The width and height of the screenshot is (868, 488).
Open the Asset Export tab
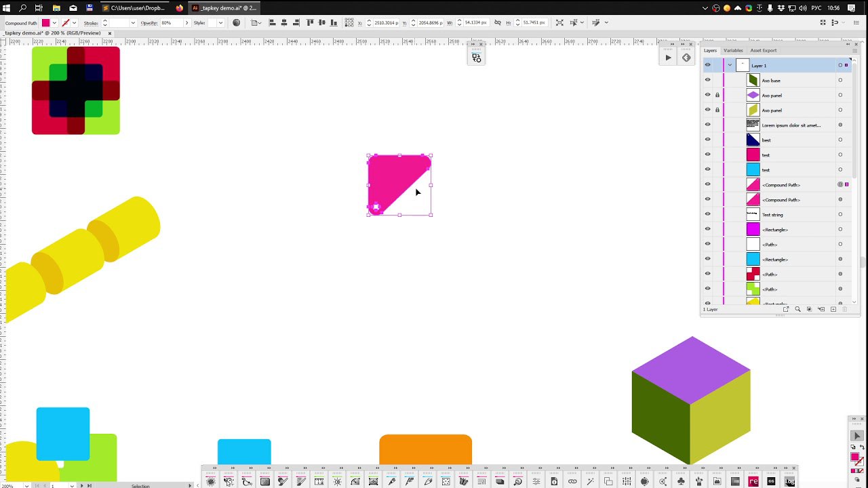pos(763,50)
